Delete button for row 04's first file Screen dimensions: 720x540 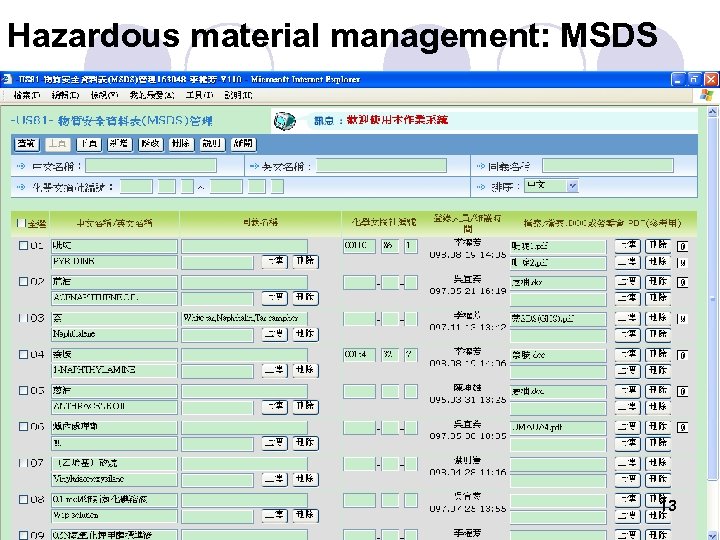tap(658, 354)
